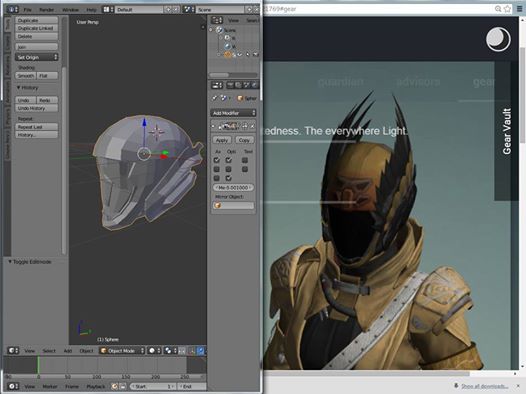
Task: Toggle second-row Axis checkbox in Mirror modifier
Action: click(x=217, y=169)
